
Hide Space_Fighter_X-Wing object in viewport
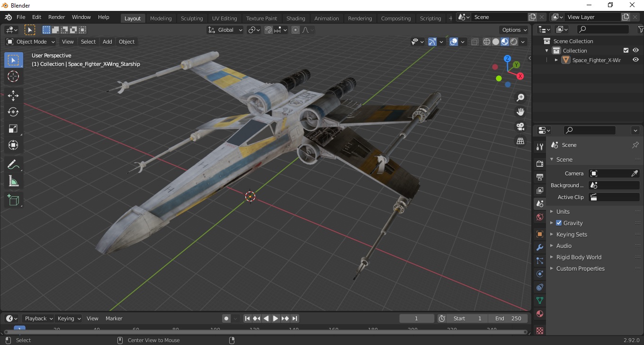635,60
